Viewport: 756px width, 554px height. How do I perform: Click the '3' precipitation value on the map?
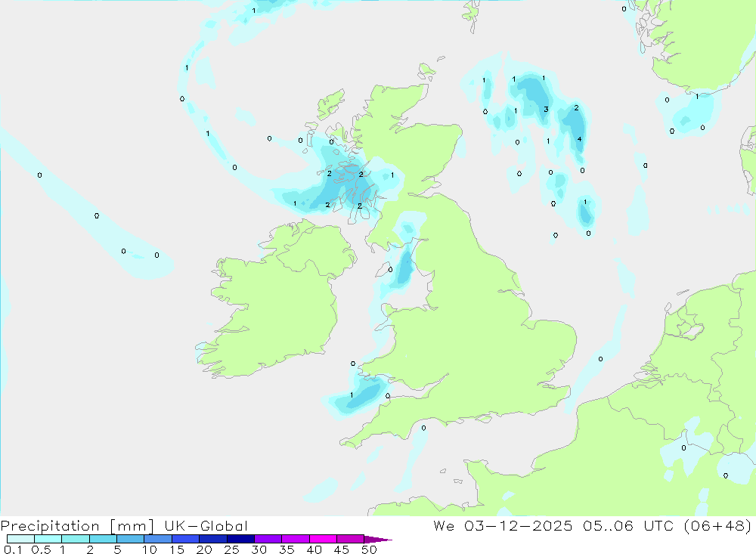[x=546, y=110]
